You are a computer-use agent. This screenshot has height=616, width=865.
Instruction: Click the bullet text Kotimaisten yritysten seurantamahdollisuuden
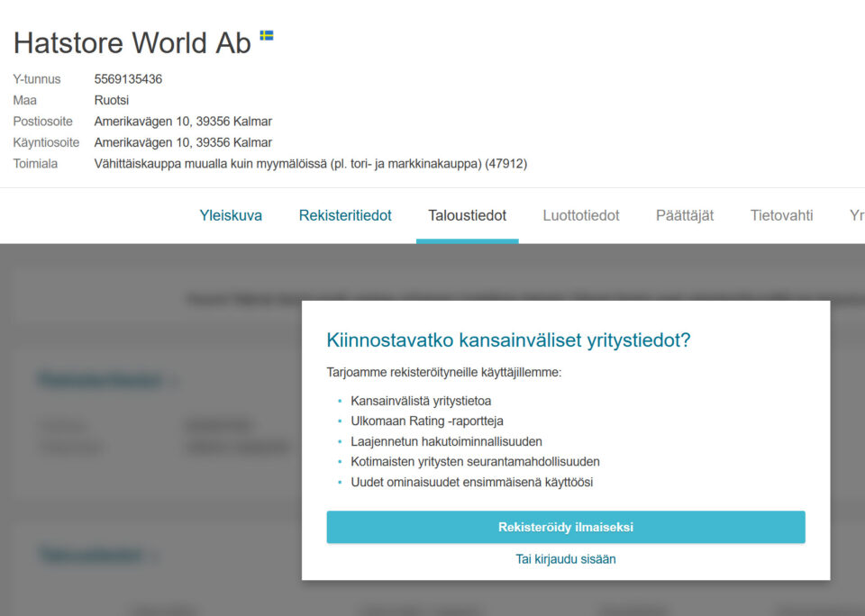(x=475, y=462)
